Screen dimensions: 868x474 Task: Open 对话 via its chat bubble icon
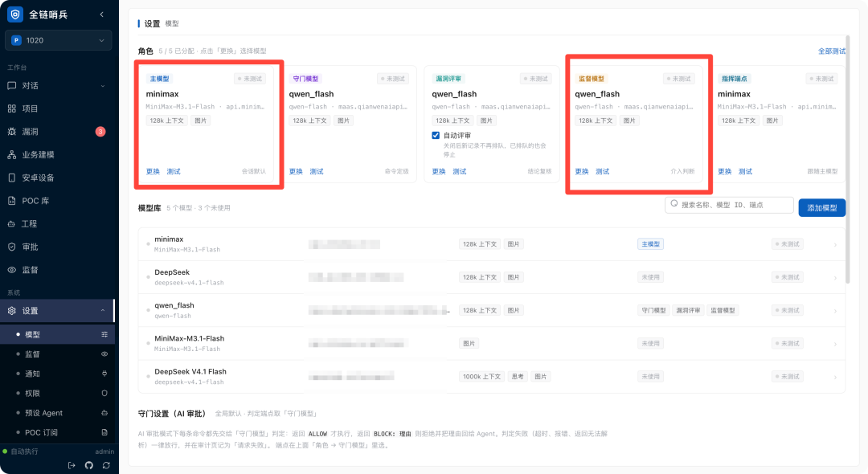point(11,86)
